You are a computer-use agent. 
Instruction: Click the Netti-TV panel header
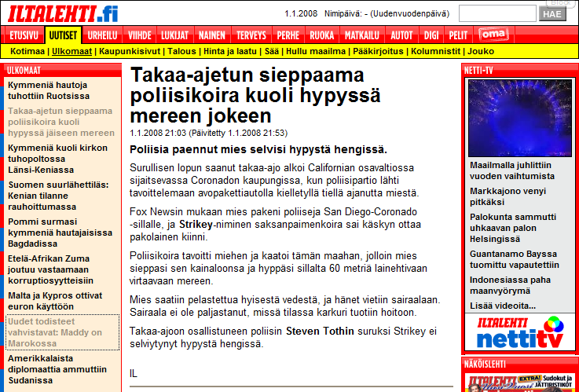pyautogui.click(x=519, y=70)
